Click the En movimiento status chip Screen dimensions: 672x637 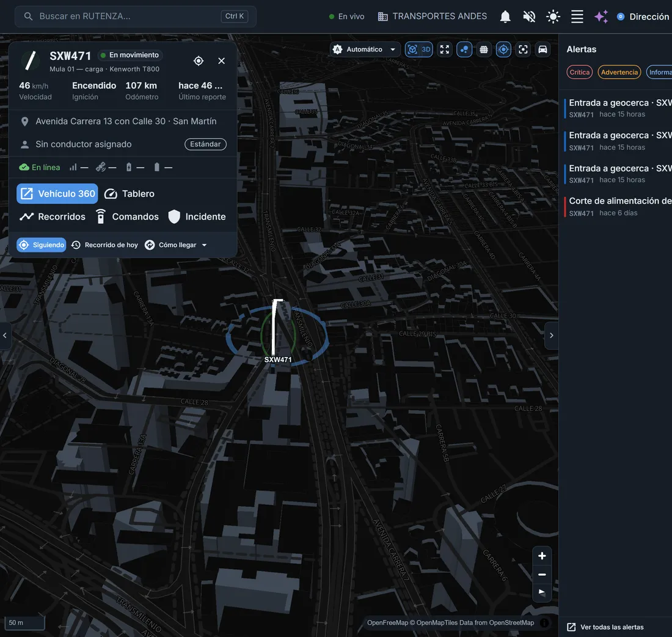pyautogui.click(x=130, y=55)
